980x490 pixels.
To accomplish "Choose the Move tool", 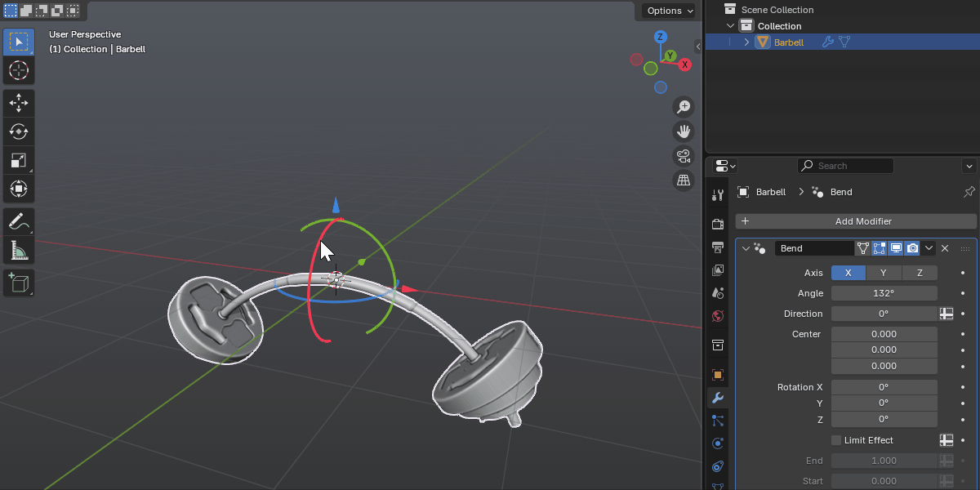I will [x=18, y=102].
